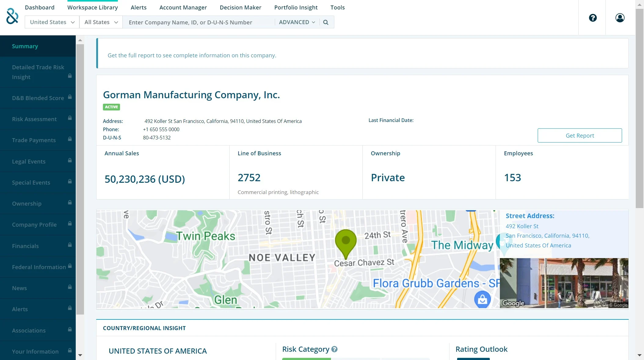Open the user profile icon
The width and height of the screenshot is (644, 360).
[x=620, y=18]
